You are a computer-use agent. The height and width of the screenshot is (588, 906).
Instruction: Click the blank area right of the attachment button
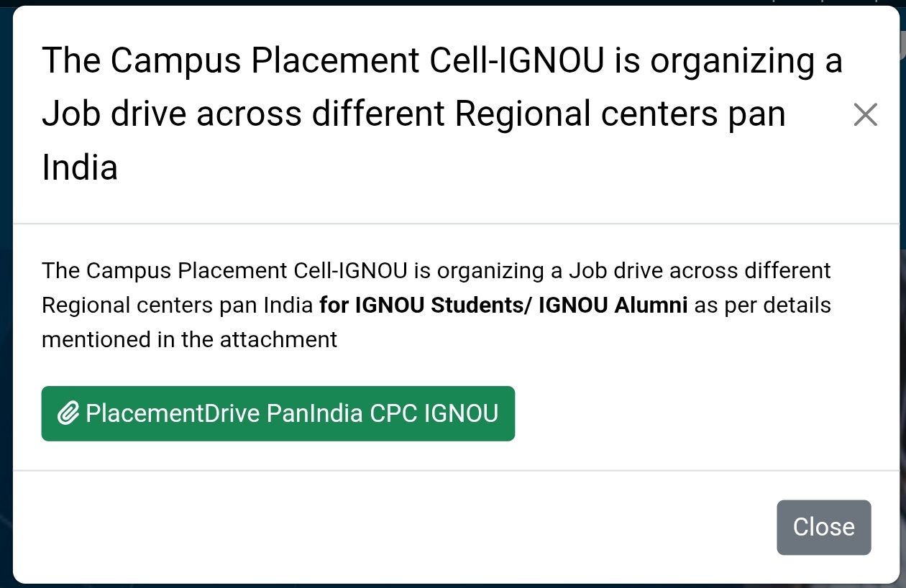(x=690, y=414)
